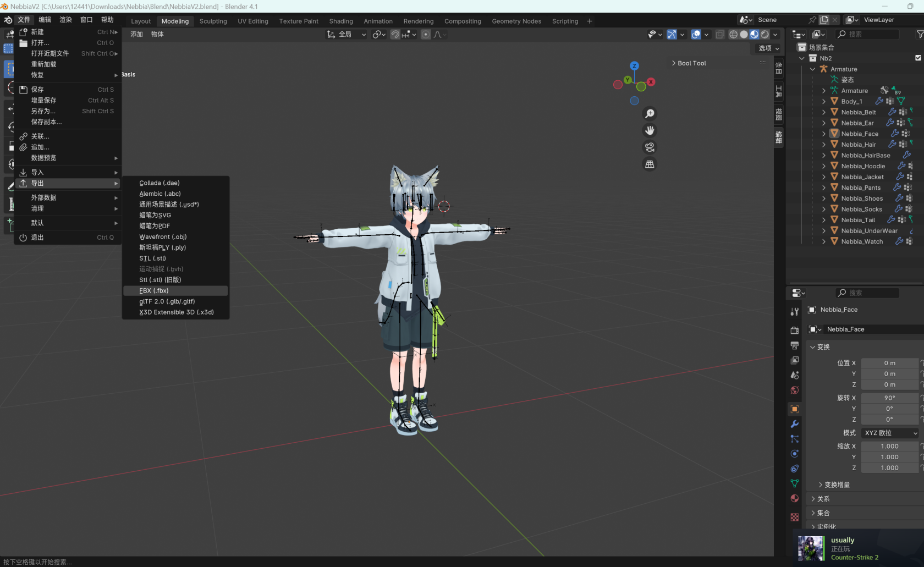Viewport: 924px width, 567px height.
Task: Open the Object Constraints properties tab
Action: (795, 469)
